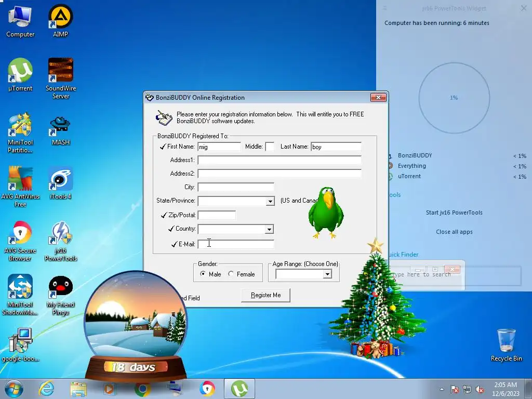The height and width of the screenshot is (399, 532).
Task: Select the Male gender radio button
Action: 203,274
